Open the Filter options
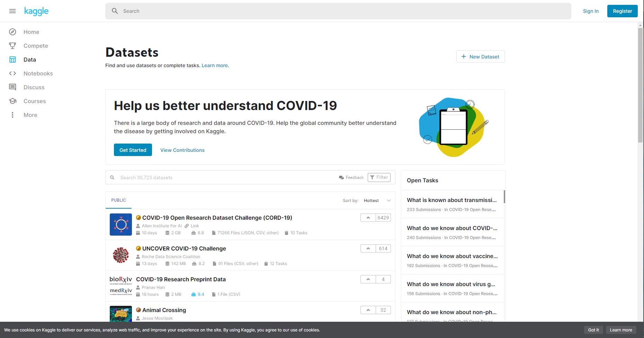The width and height of the screenshot is (644, 338). 379,177
